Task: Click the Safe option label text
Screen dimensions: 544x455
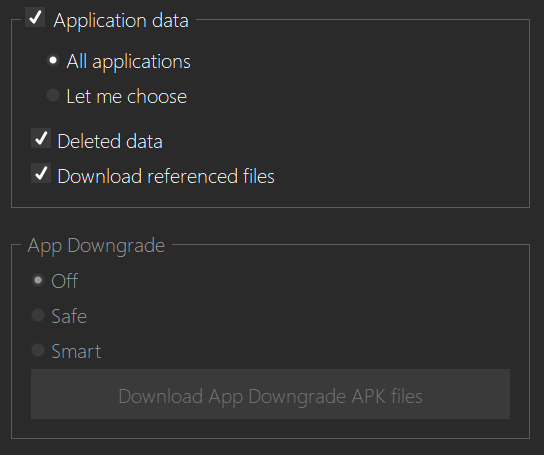Action: pos(69,316)
